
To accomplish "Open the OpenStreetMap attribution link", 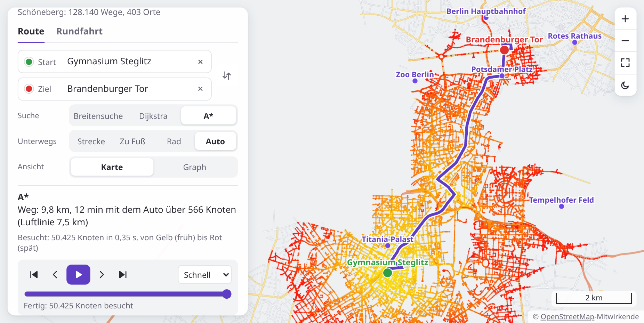I will coord(567,317).
